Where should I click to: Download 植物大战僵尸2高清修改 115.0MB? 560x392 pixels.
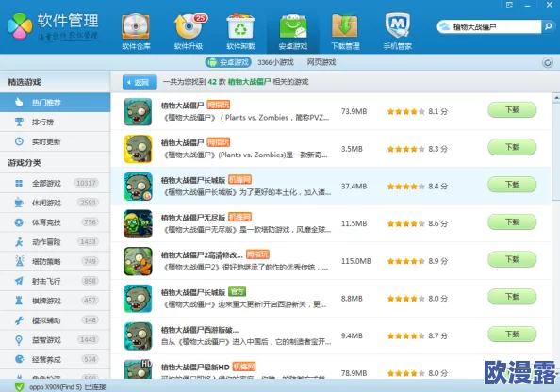pos(512,259)
